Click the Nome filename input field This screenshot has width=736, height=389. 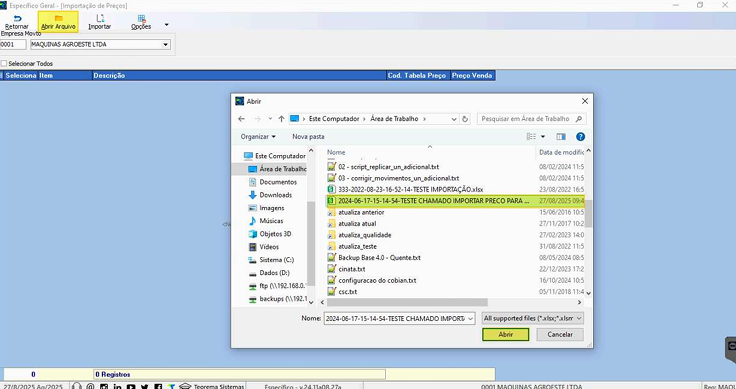[394, 318]
